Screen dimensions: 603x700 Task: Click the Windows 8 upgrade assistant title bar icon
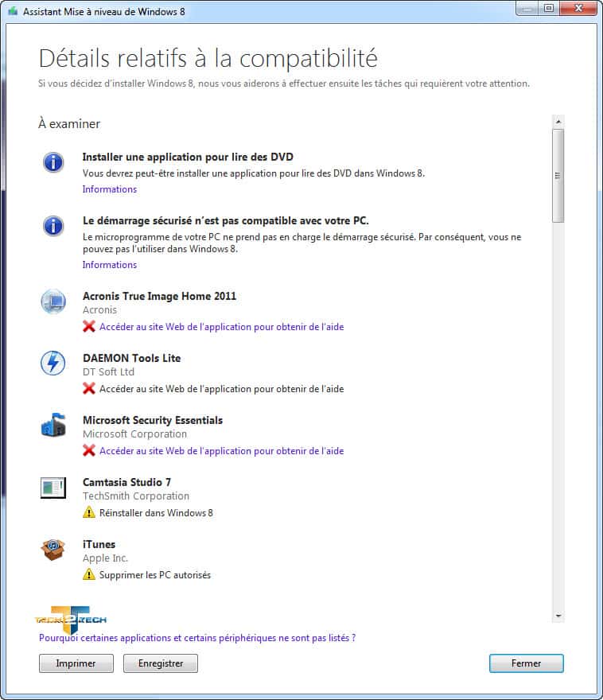(x=13, y=11)
